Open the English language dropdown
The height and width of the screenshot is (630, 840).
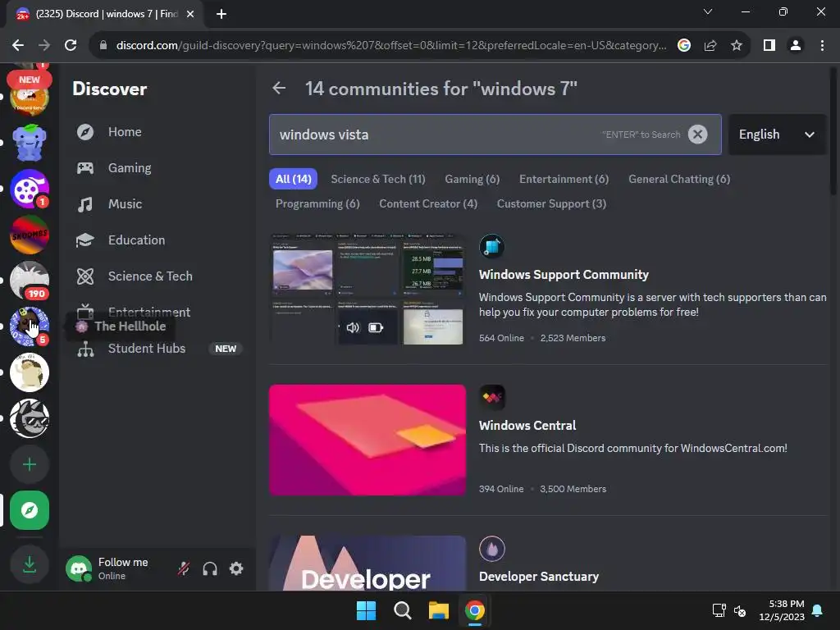point(777,135)
